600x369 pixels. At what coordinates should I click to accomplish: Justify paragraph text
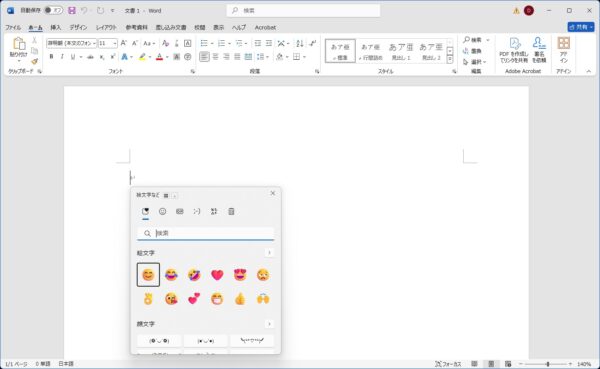237,57
